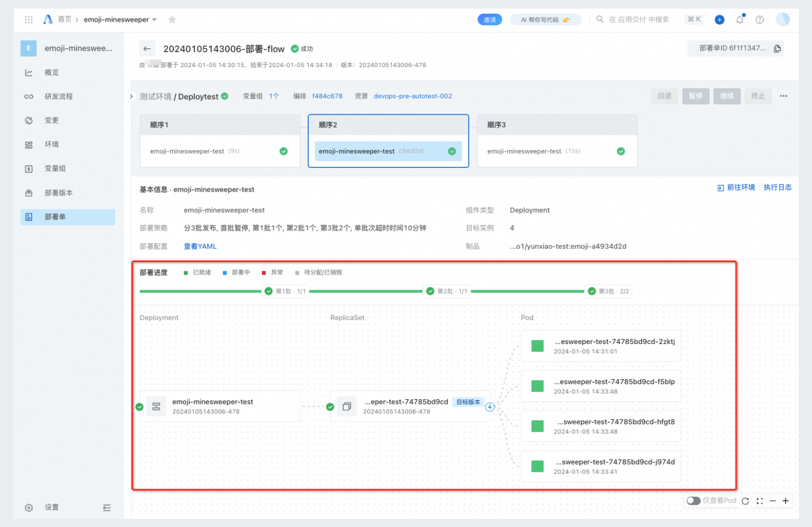Collapse the sidebar with bottom icon
The width and height of the screenshot is (812, 527).
pos(107,508)
